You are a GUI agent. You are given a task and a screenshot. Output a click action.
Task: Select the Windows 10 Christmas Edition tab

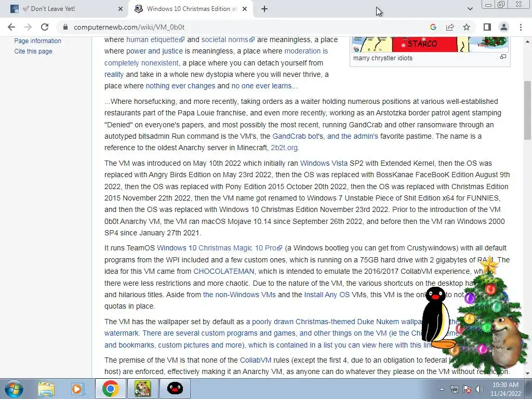point(190,9)
